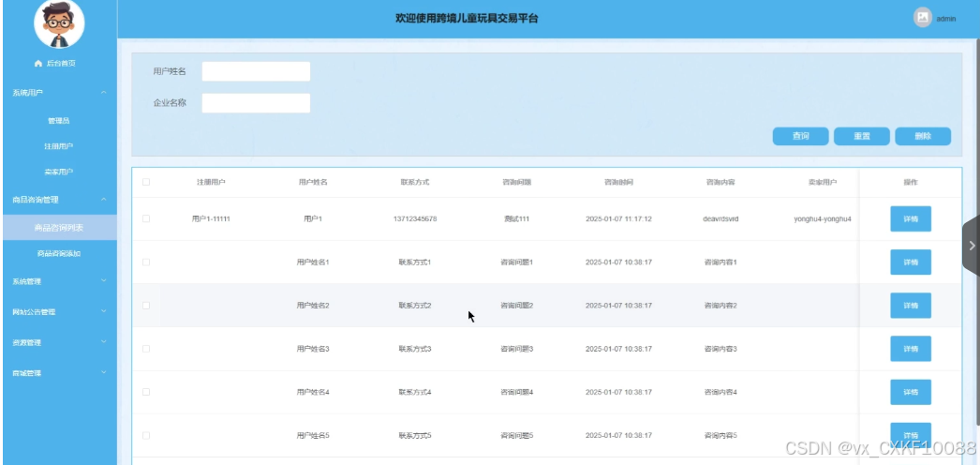980x465 pixels.
Task: Click the 删除 delete button
Action: tap(923, 136)
